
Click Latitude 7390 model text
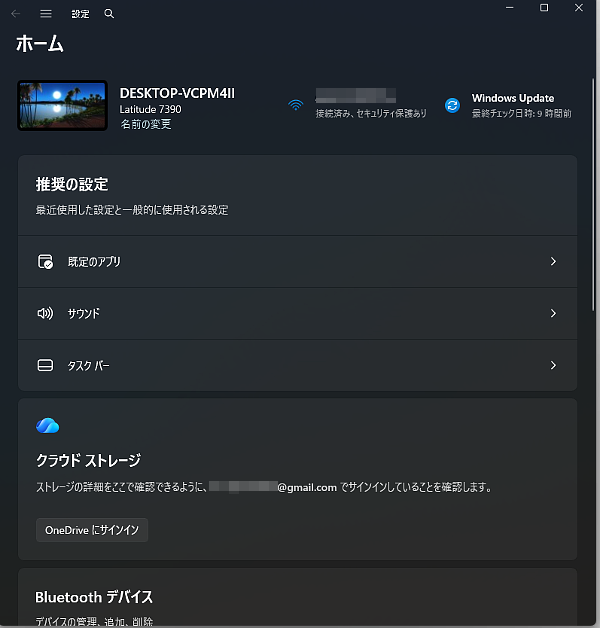point(150,109)
